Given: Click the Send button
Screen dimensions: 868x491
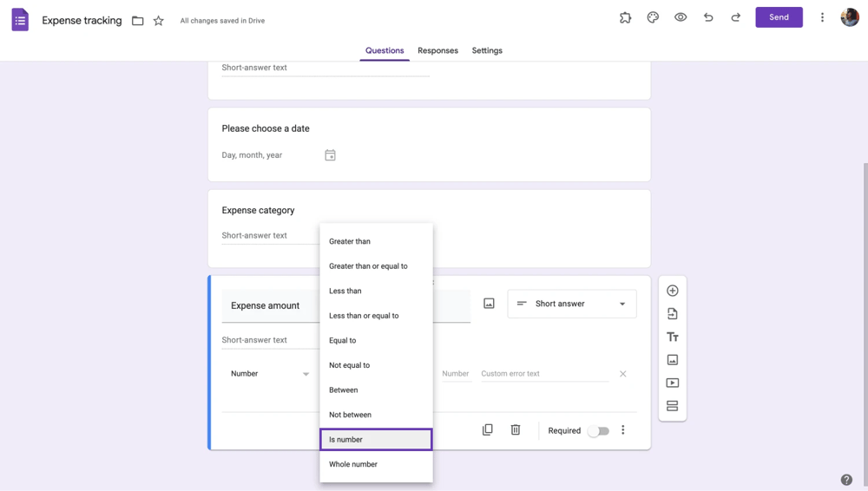Looking at the screenshot, I should pyautogui.click(x=779, y=17).
